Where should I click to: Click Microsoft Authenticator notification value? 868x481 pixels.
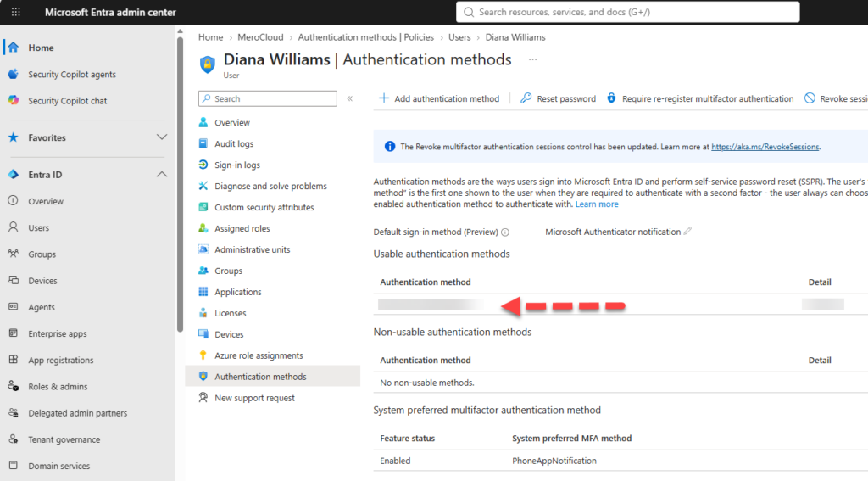[x=613, y=232]
